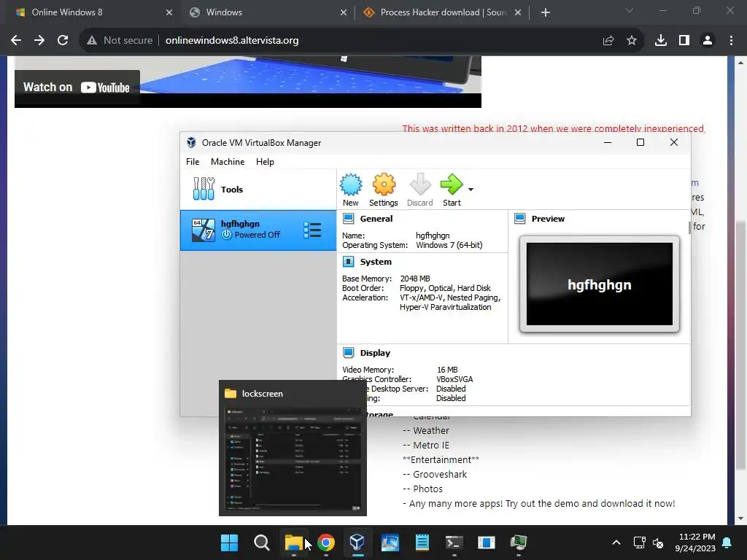Open the Machine menu in VirtualBox
This screenshot has height=560, width=747.
click(x=228, y=162)
